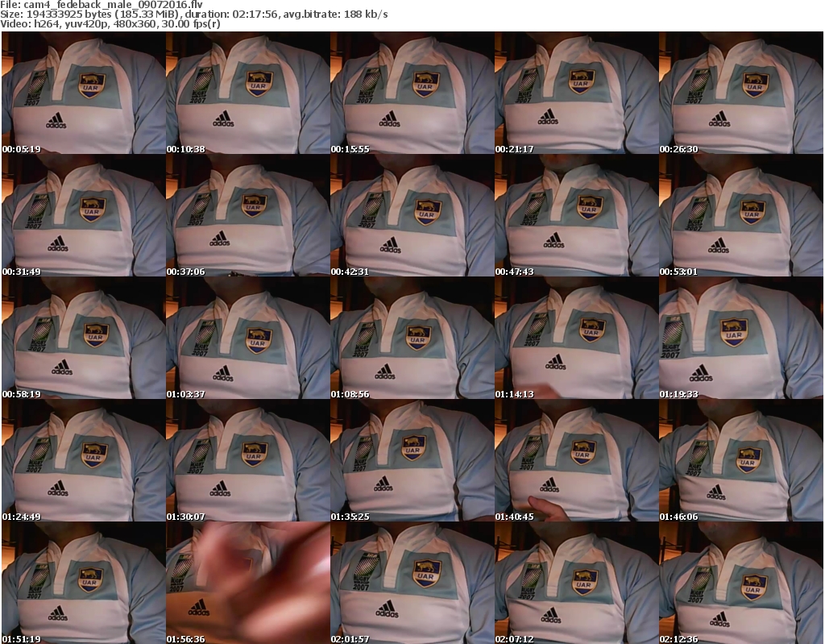
Task: Open the thumbnail at 01:51:19
Action: [x=84, y=583]
